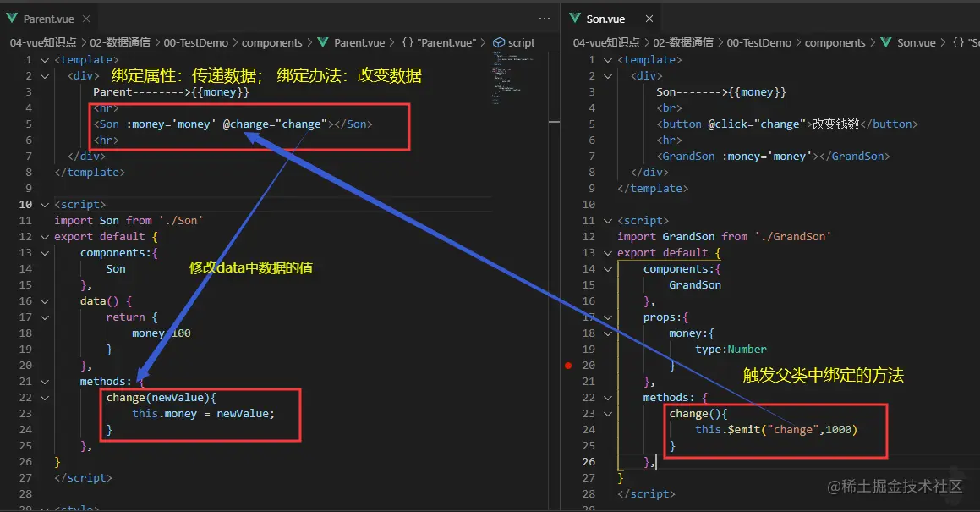Click "import GrandSon from './GrandSon'" line

point(725,237)
